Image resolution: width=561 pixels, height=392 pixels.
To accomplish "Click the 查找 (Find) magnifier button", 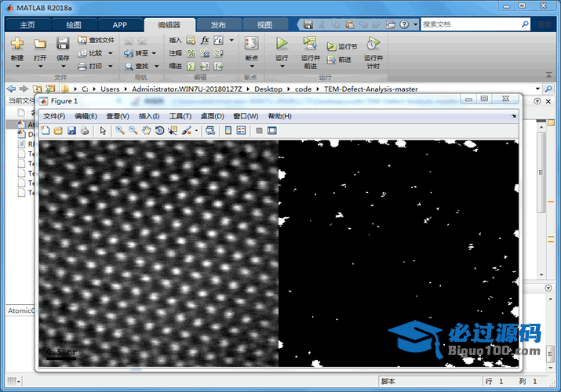I will click(x=137, y=66).
